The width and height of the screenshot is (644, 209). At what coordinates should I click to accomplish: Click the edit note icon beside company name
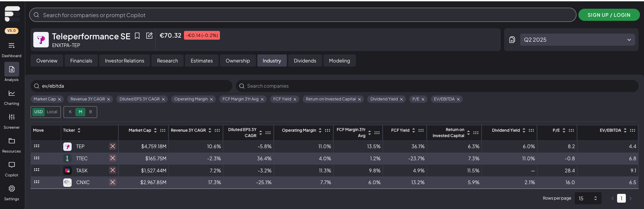(149, 36)
